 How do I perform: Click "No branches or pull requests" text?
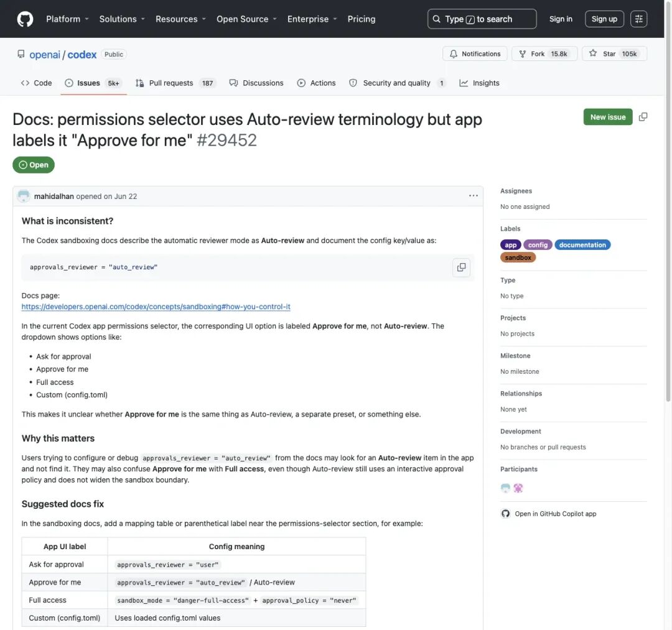click(543, 447)
